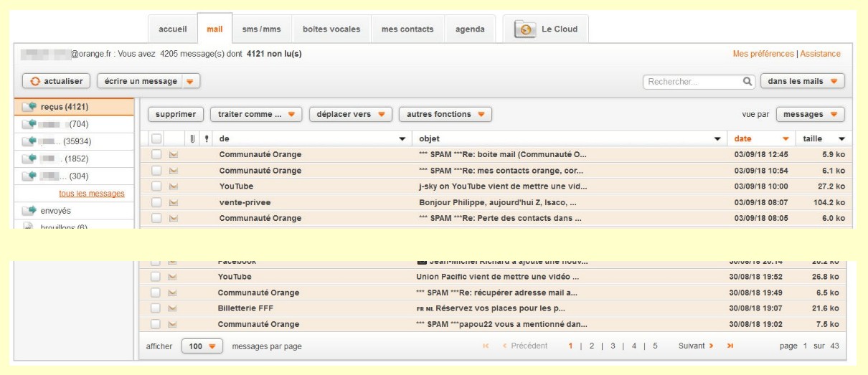Screen dimensions: 868x375
Task: Expand the 'traiter comme' dropdown
Action: point(256,115)
